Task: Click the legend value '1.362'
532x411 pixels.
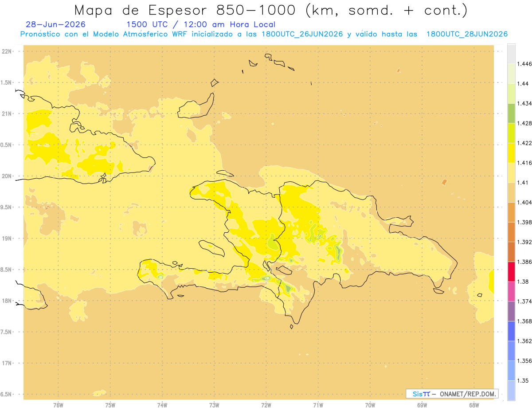Action: 525,341
